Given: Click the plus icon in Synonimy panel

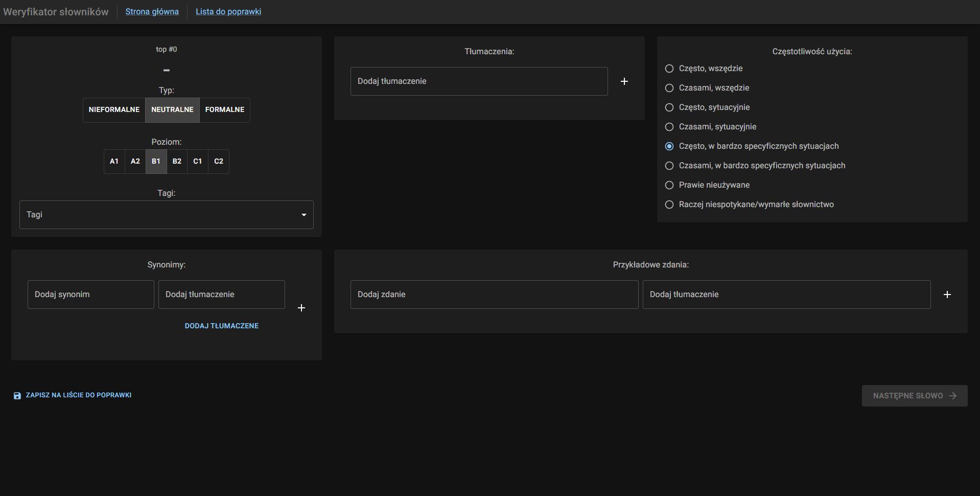Looking at the screenshot, I should [x=301, y=308].
